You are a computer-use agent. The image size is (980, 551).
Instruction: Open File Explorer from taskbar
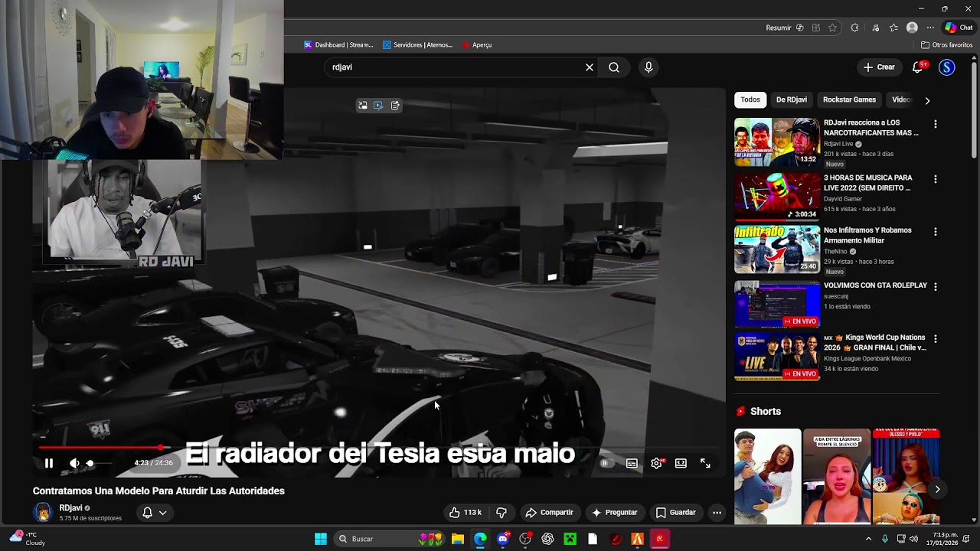click(458, 539)
